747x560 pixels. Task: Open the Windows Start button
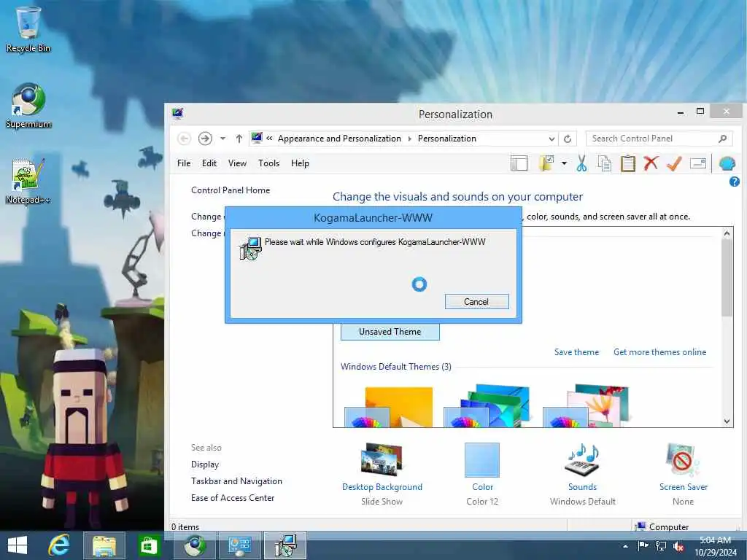(x=18, y=545)
